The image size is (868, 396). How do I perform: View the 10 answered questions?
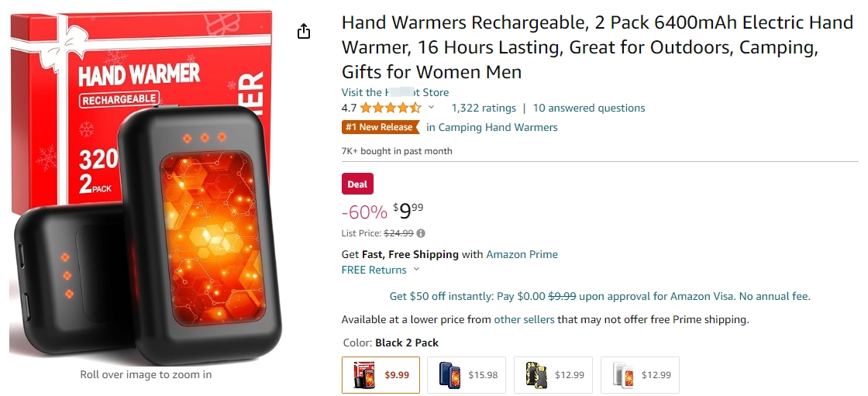(x=589, y=108)
